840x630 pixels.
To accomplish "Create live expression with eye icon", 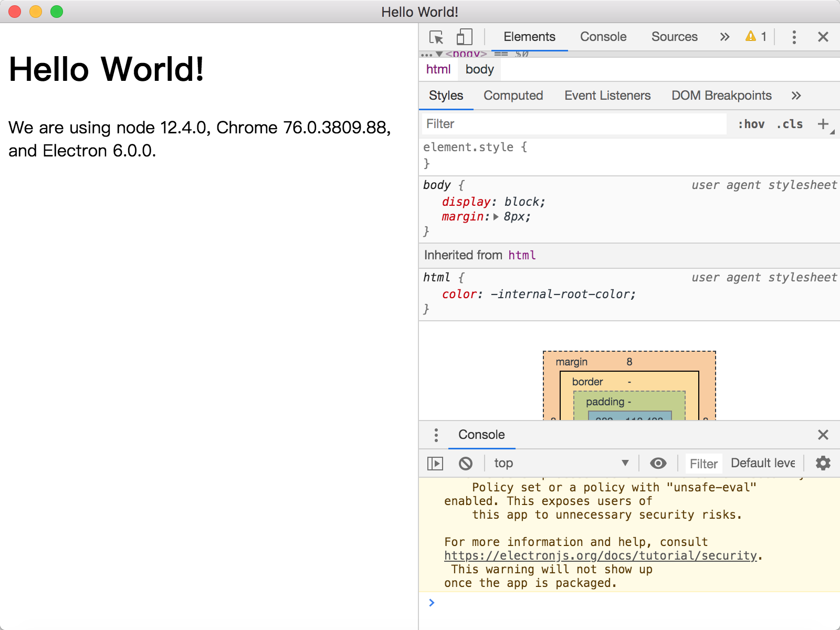I will tap(658, 463).
